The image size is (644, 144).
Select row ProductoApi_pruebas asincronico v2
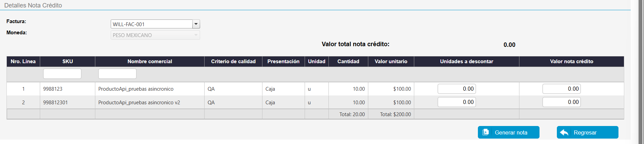pos(139,103)
